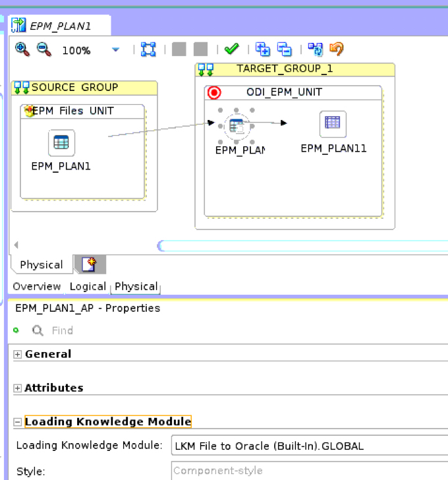Click the Component-style Style field
The height and width of the screenshot is (480, 448).
(310, 471)
